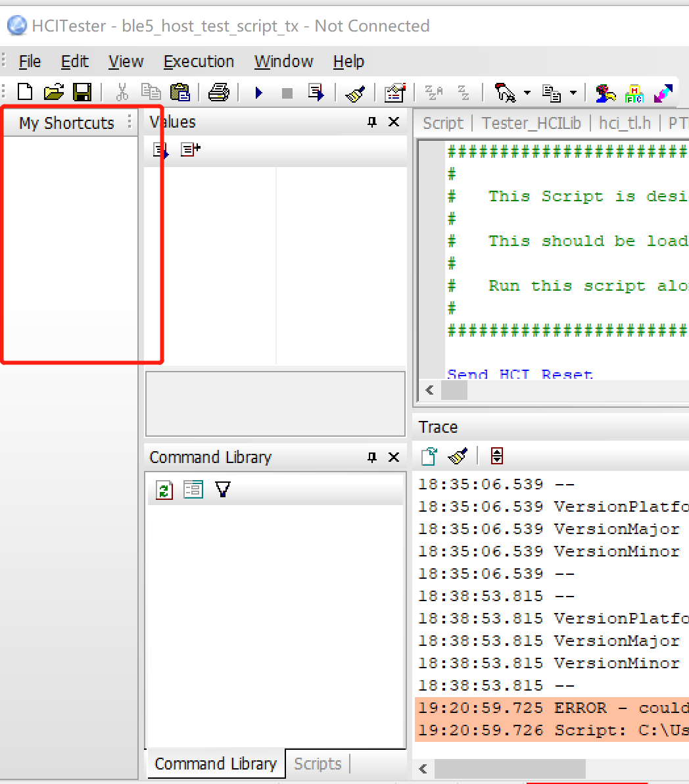Click the 19:20:59.725 ERROR trace line
This screenshot has height=784, width=689.
pos(552,708)
